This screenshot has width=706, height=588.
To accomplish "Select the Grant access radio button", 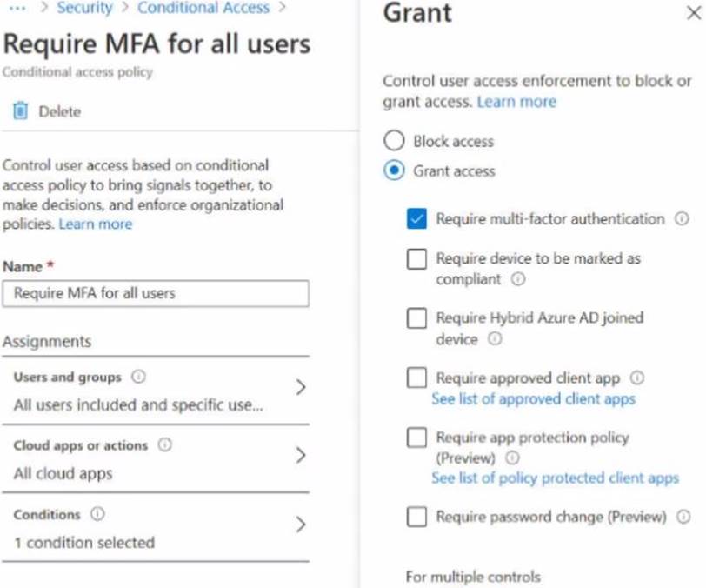I will (394, 170).
